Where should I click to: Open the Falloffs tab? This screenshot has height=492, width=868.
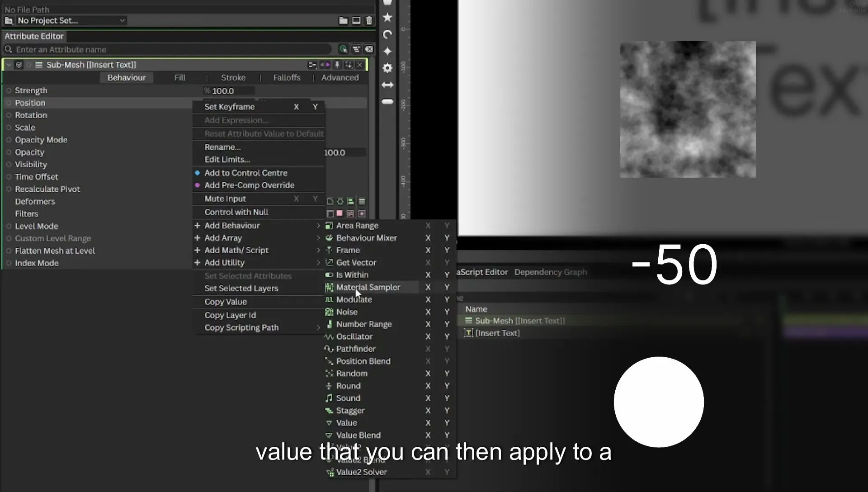(287, 78)
